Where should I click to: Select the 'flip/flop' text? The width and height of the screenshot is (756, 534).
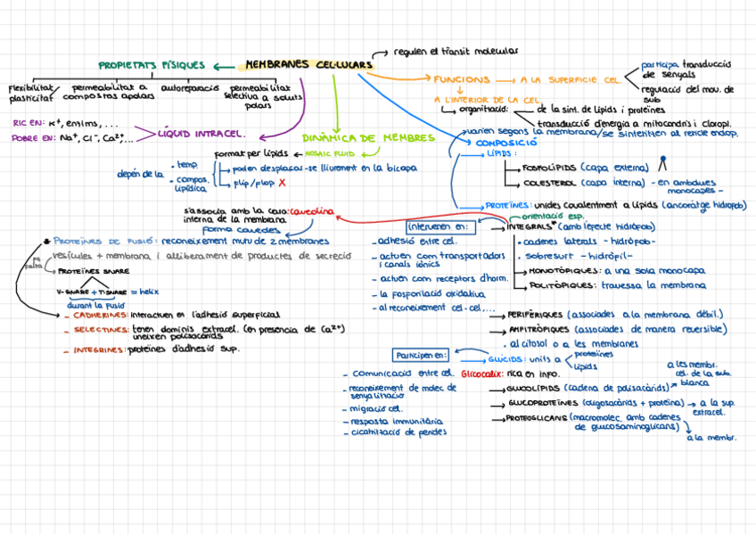pos(253,183)
